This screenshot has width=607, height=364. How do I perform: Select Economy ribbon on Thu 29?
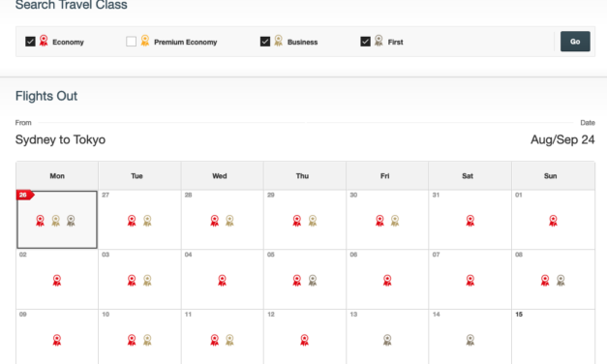pos(297,221)
